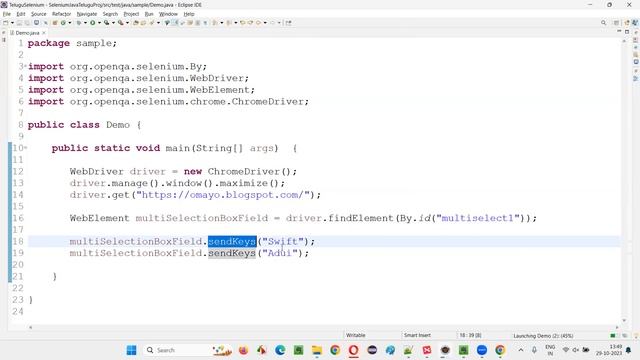Click the microphone tray icon
This screenshot has width=640, height=360.
534,350
